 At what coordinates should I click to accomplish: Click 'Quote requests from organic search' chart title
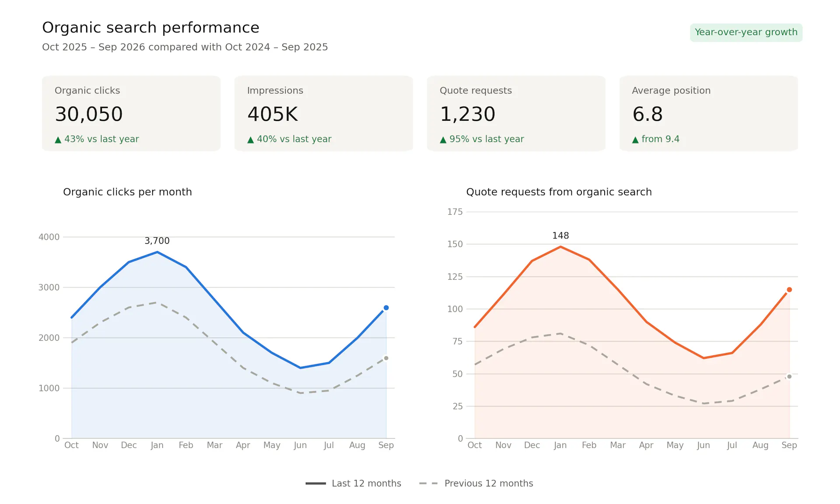[x=559, y=192]
